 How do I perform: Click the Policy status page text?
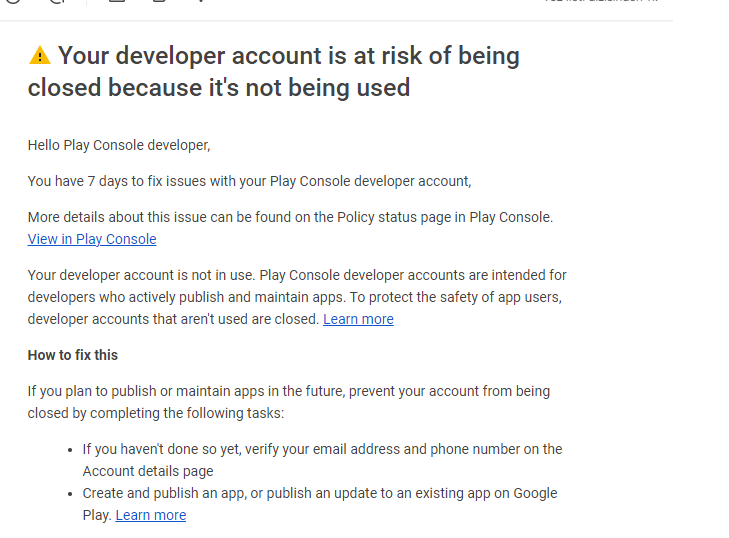377,217
